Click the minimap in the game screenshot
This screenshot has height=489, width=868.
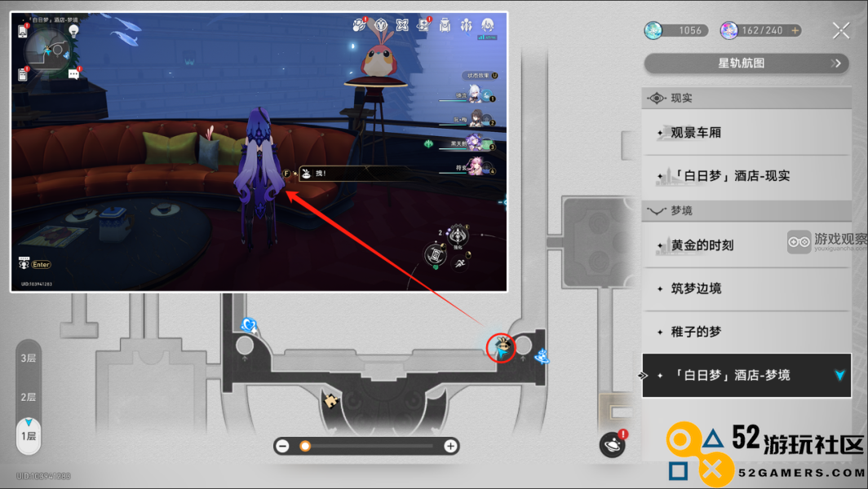47,52
